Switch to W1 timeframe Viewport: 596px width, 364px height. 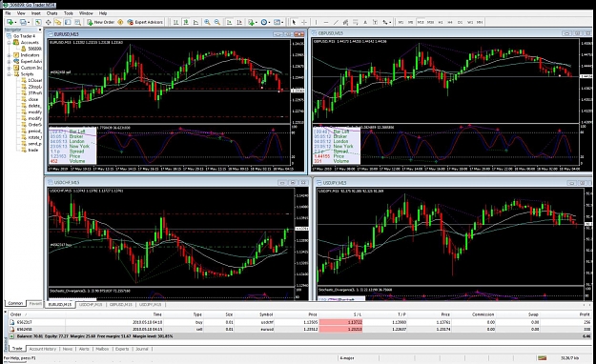[470, 23]
